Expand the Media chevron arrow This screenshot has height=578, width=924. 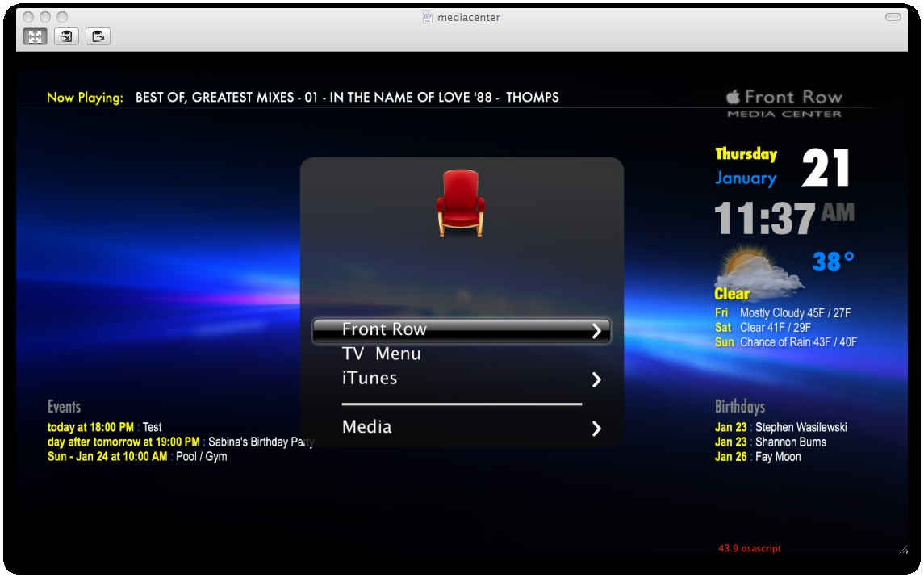click(x=596, y=429)
